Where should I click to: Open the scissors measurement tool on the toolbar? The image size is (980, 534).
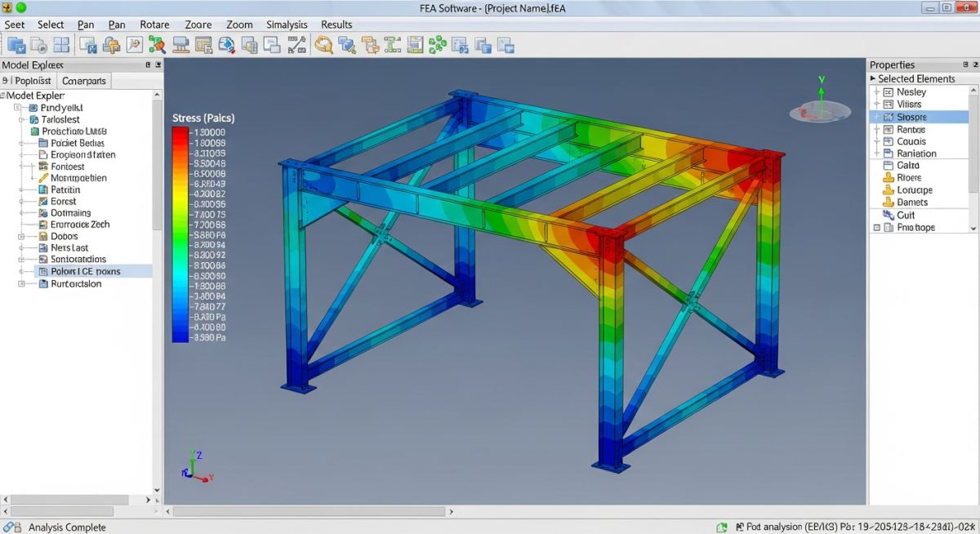tap(296, 45)
